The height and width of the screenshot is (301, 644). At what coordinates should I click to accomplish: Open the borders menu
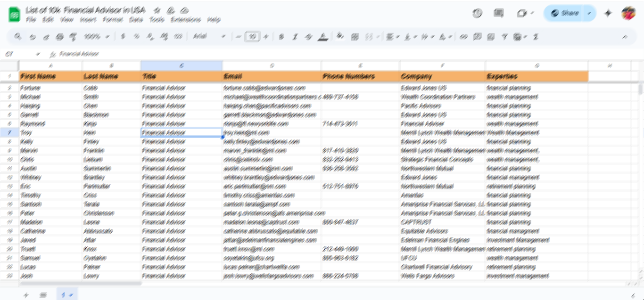click(x=355, y=37)
